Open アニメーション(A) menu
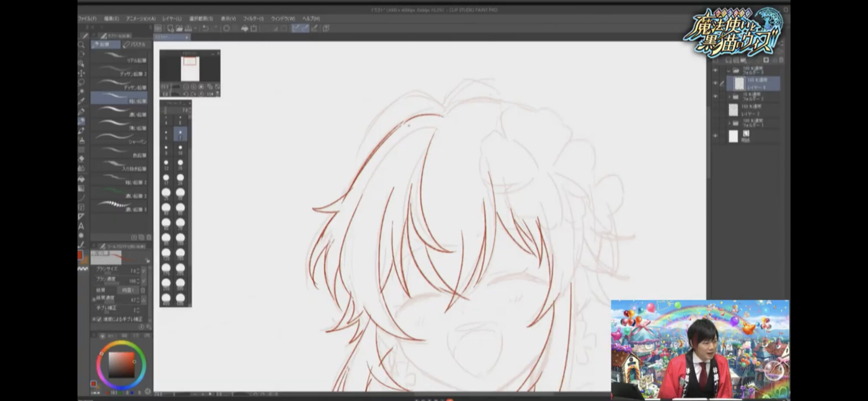The width and height of the screenshot is (868, 401). tap(141, 19)
